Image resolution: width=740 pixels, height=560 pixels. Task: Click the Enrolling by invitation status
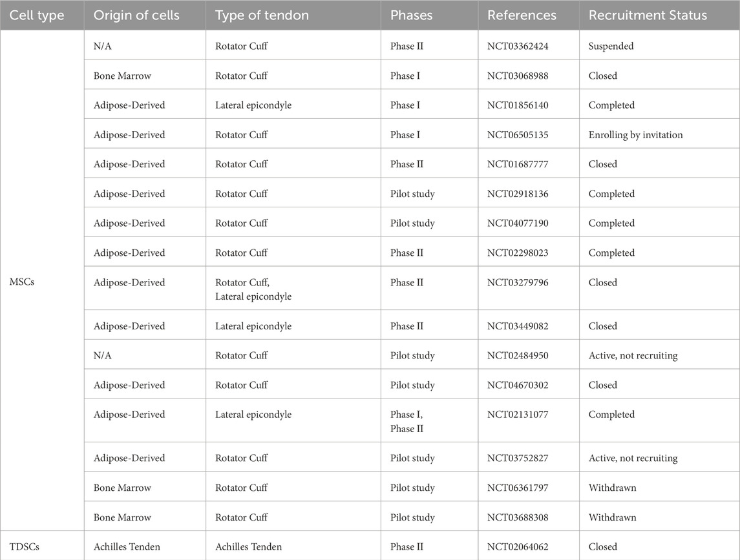point(635,135)
